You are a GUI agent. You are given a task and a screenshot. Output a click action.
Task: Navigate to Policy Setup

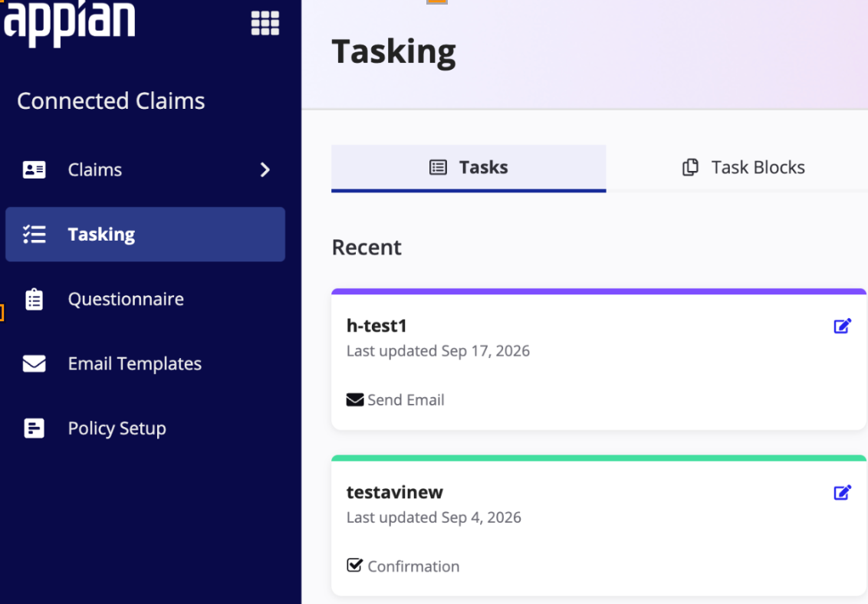pyautogui.click(x=145, y=428)
